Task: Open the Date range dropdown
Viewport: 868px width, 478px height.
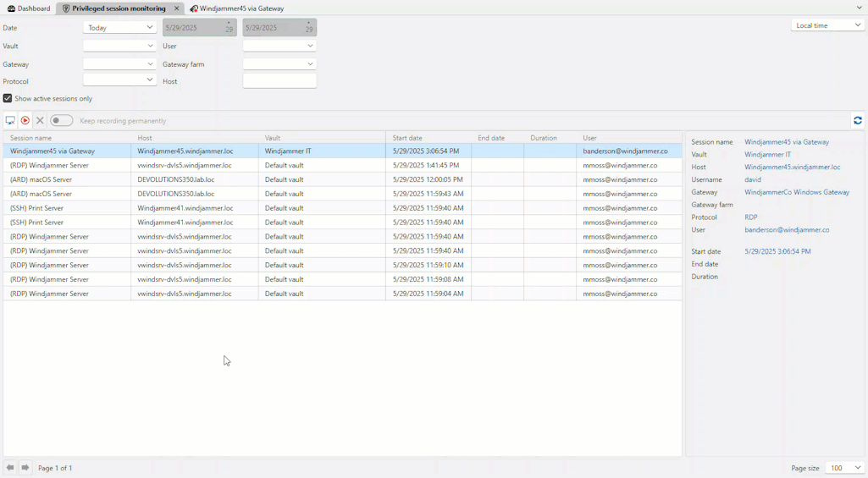Action: [119, 28]
